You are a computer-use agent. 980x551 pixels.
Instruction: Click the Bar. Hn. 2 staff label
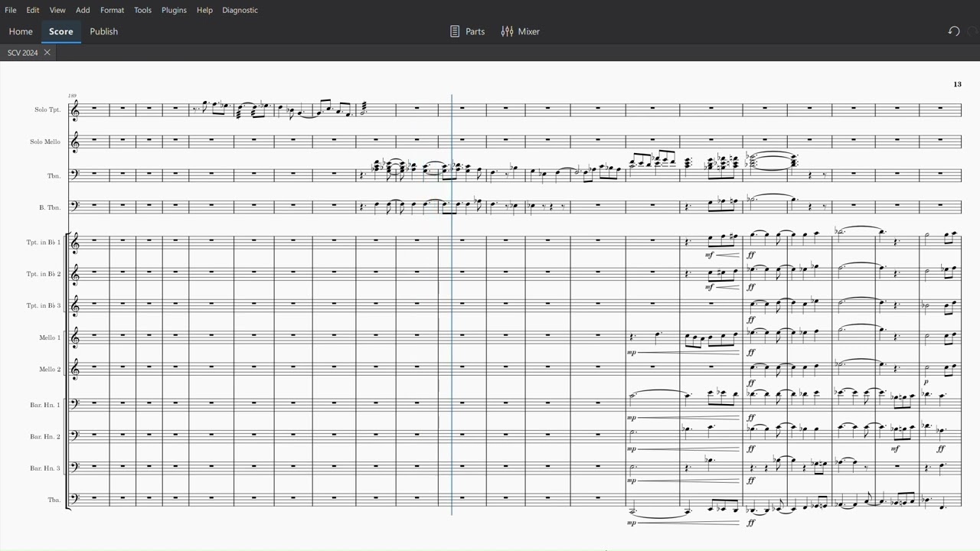tap(45, 436)
